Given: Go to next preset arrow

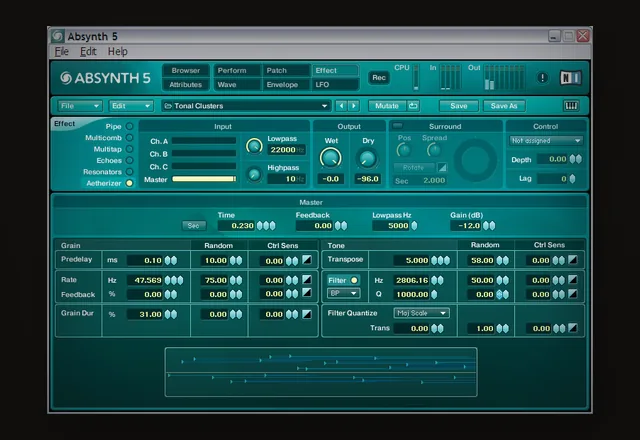Looking at the screenshot, I should [353, 106].
